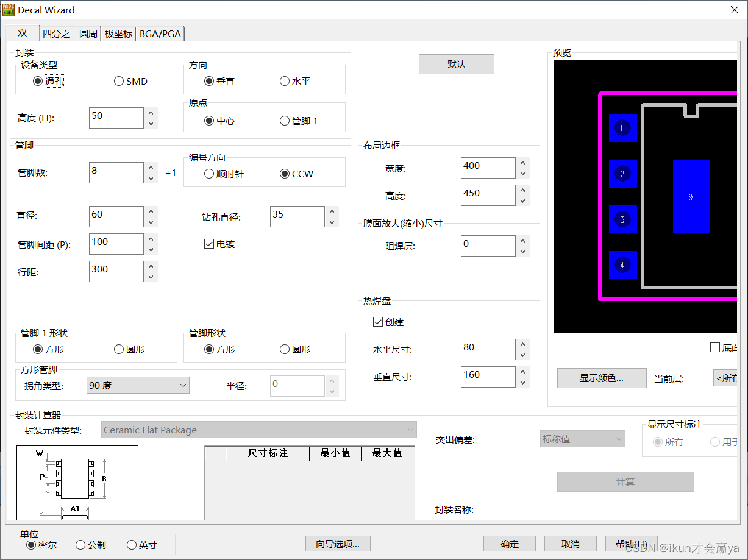Select 顺时针 numbering direction
Screen dimensions: 748x560
pyautogui.click(x=209, y=174)
